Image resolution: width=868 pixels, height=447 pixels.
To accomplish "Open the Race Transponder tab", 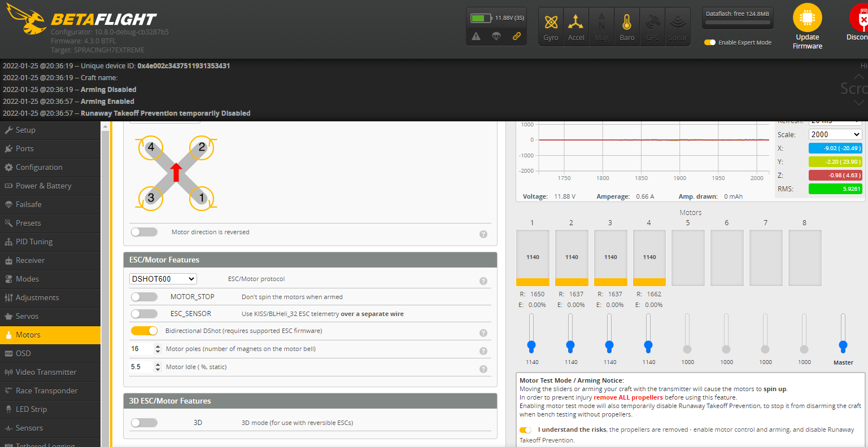I will 50,391.
